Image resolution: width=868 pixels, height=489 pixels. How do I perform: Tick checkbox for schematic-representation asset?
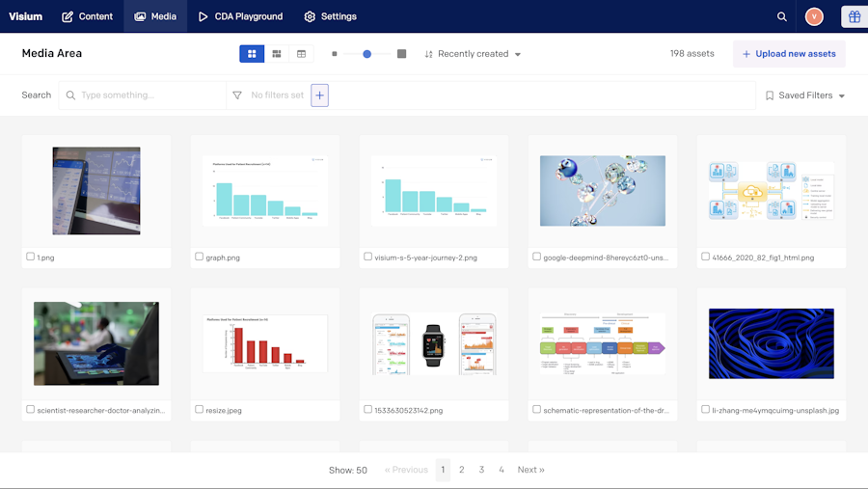click(x=536, y=409)
